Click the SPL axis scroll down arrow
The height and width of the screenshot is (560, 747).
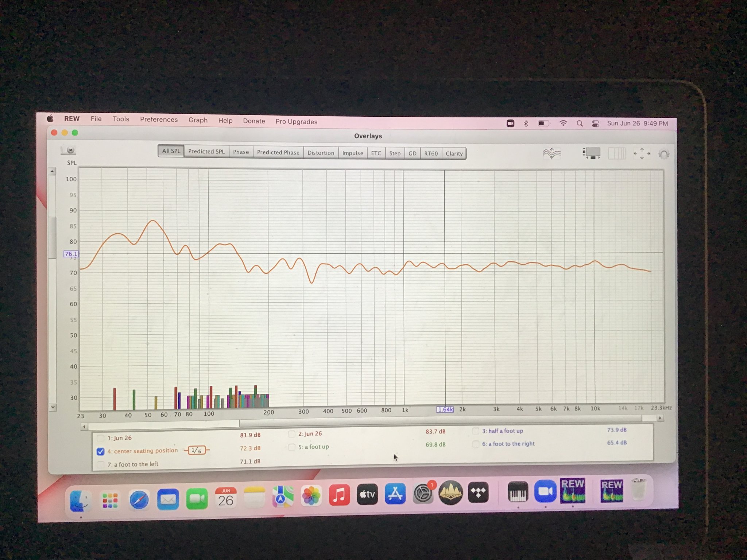pos(53,407)
